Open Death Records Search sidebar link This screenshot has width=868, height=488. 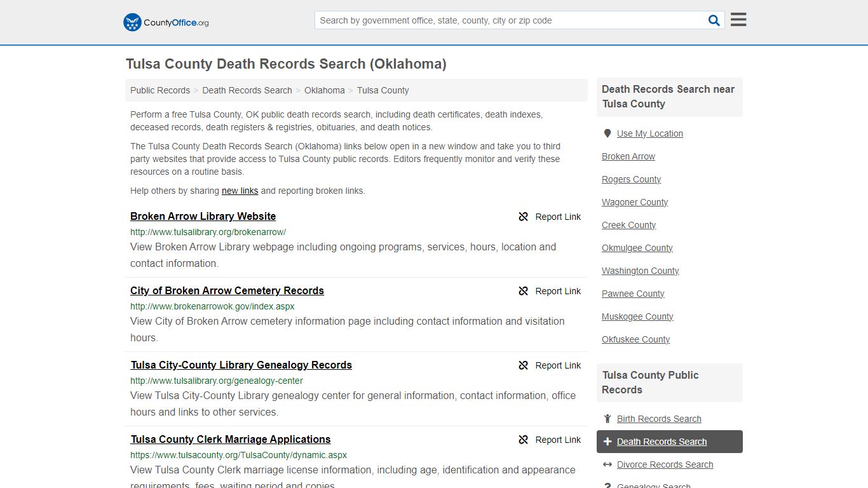[x=661, y=442]
